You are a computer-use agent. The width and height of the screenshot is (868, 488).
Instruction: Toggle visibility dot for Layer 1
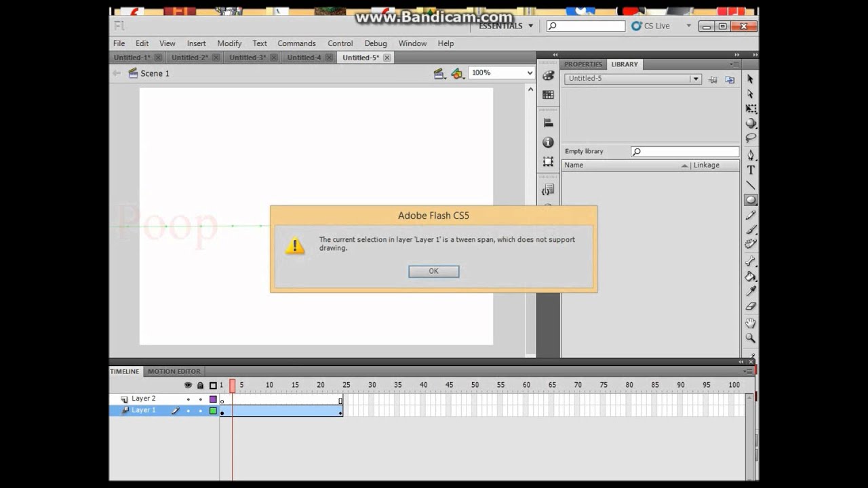pos(188,411)
